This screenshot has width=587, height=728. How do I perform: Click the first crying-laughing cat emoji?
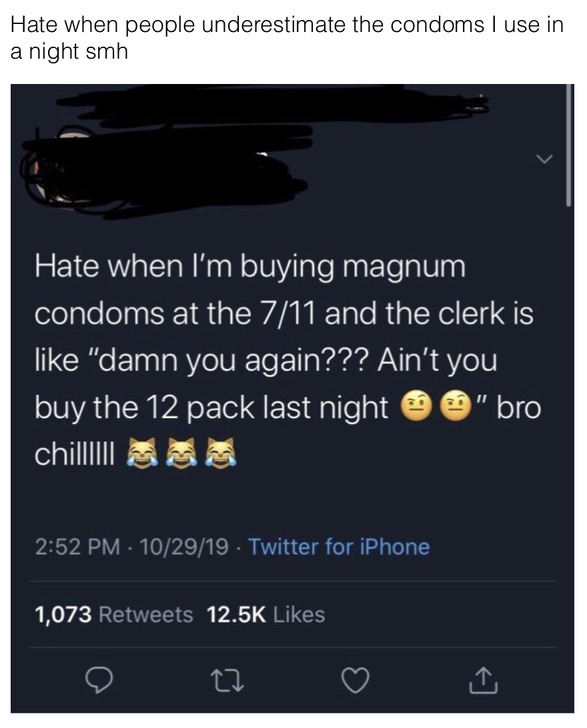138,453
